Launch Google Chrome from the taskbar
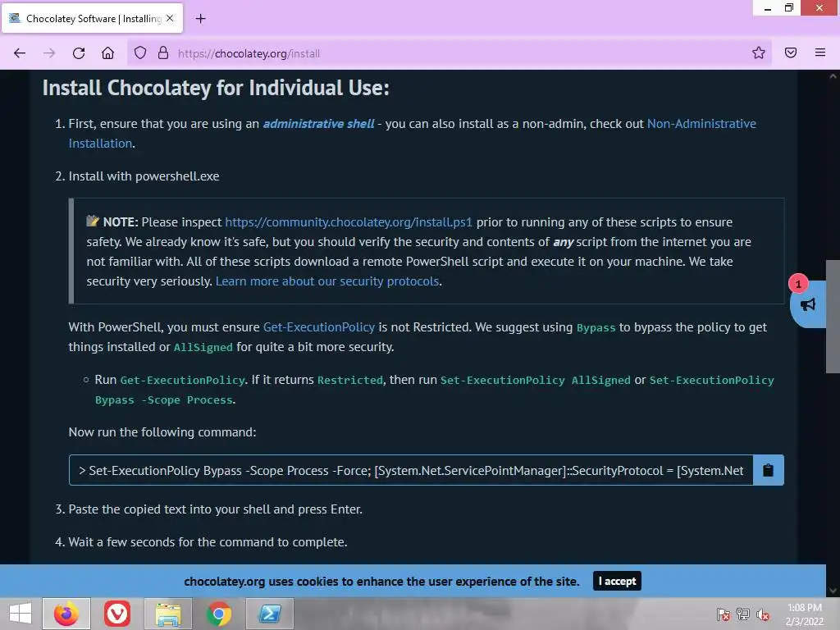 [218, 614]
